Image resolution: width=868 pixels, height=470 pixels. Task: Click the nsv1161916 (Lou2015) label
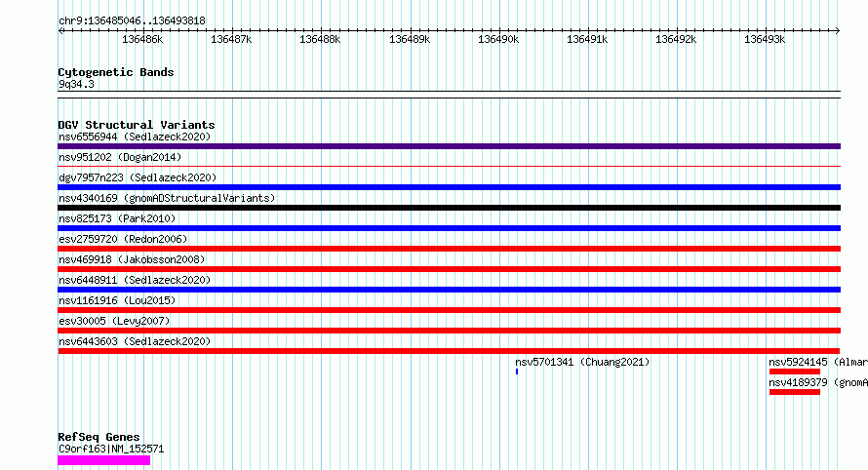pos(117,300)
